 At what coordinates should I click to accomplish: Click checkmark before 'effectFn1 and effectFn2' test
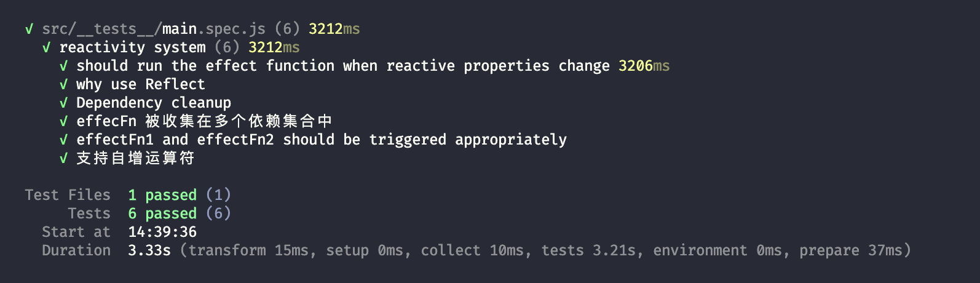click(x=63, y=140)
